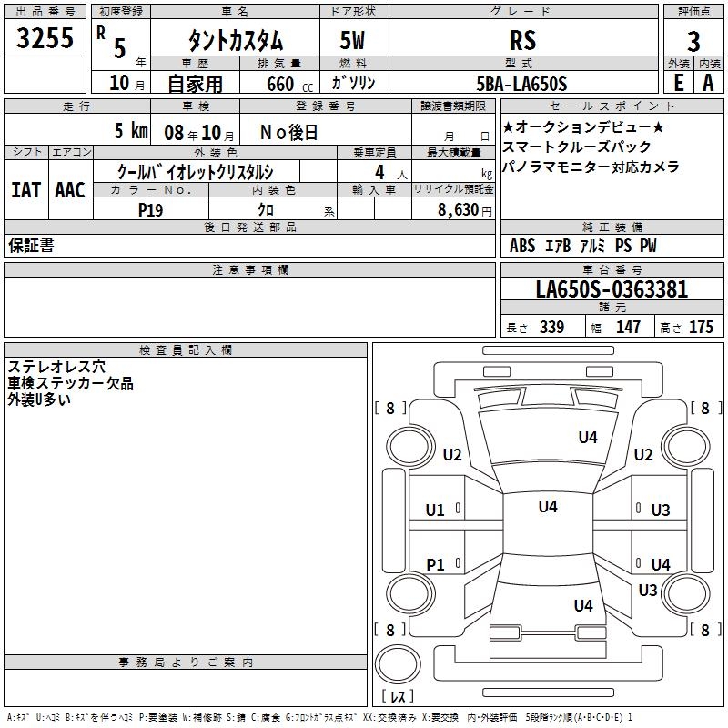Click P1 damage mark on diagram
728x728 pixels.
pyautogui.click(x=436, y=565)
